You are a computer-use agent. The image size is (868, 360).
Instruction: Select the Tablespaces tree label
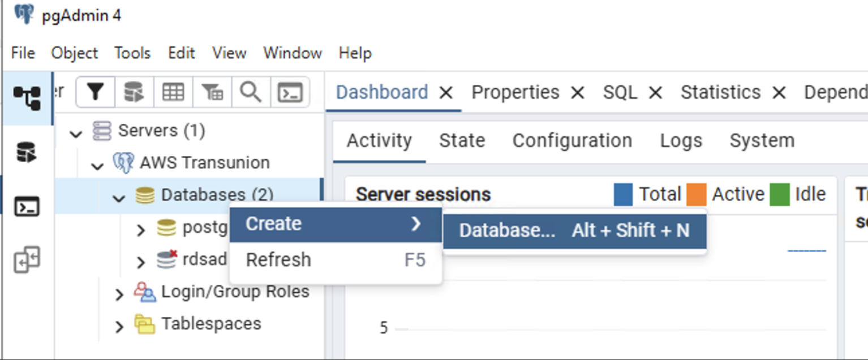(x=211, y=324)
